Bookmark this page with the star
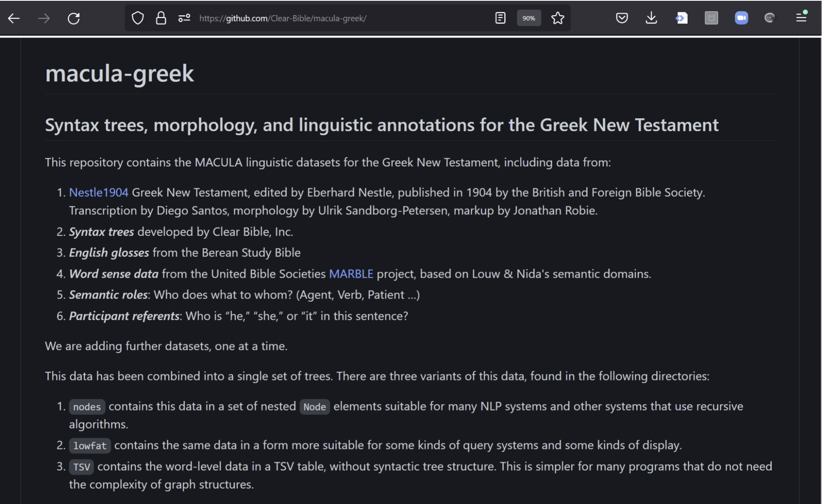This screenshot has height=504, width=822. pos(557,18)
